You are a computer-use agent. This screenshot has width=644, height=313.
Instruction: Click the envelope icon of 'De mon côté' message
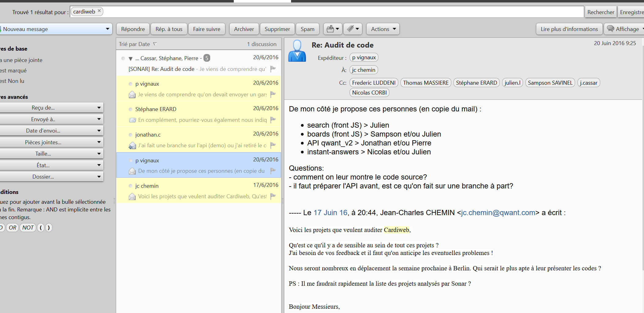(x=132, y=171)
